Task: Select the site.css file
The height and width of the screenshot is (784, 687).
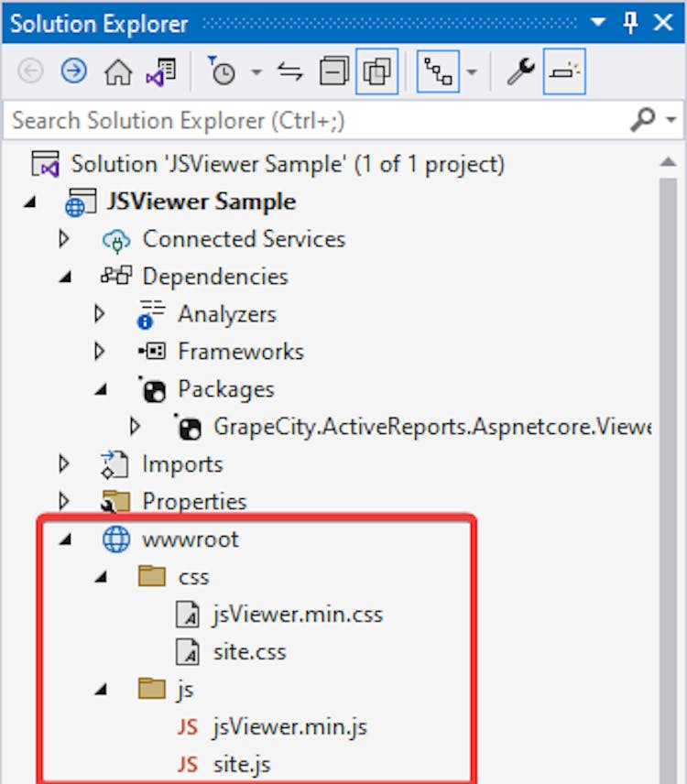Action: pos(249,652)
